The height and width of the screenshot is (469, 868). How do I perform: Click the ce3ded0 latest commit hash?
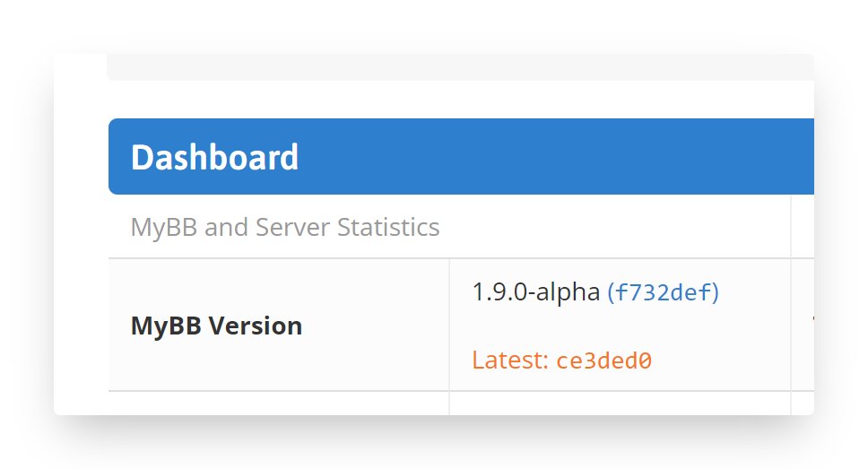point(603,361)
